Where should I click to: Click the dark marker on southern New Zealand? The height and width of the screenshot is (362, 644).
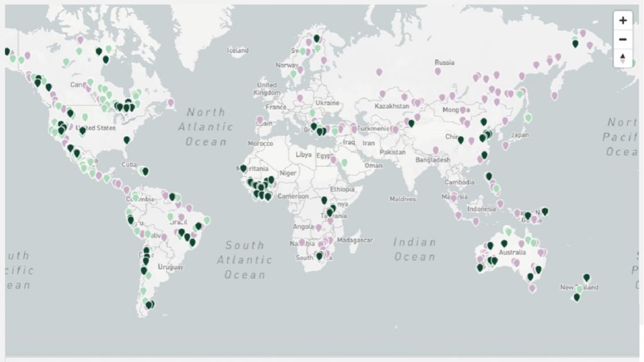pyautogui.click(x=577, y=297)
